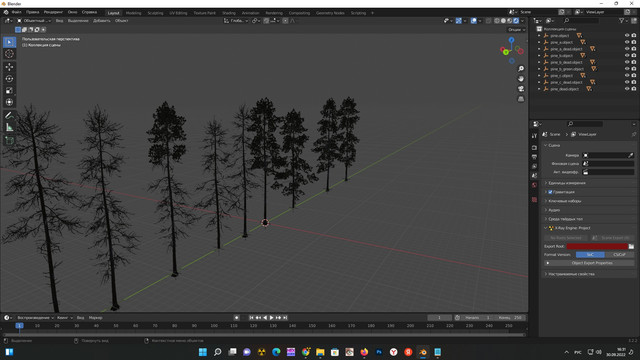Switch perspective/orthographic grid icon
This screenshot has width=640, height=360.
521,99
